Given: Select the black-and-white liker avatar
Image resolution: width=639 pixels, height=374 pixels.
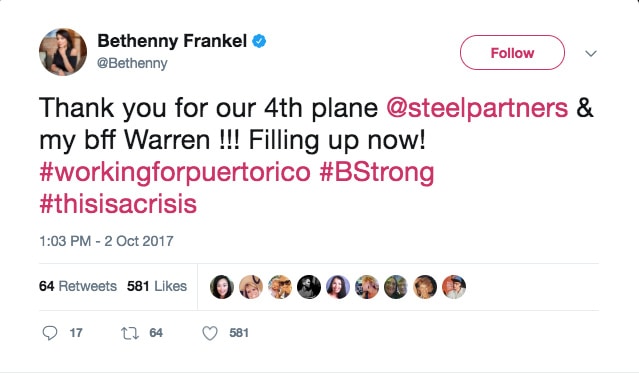Looking at the screenshot, I should 309,287.
